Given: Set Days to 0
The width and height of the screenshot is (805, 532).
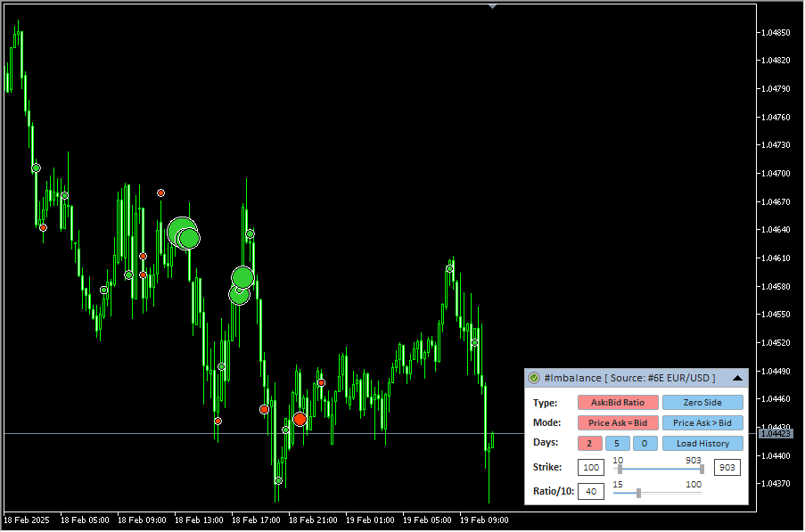Looking at the screenshot, I should pos(645,444).
